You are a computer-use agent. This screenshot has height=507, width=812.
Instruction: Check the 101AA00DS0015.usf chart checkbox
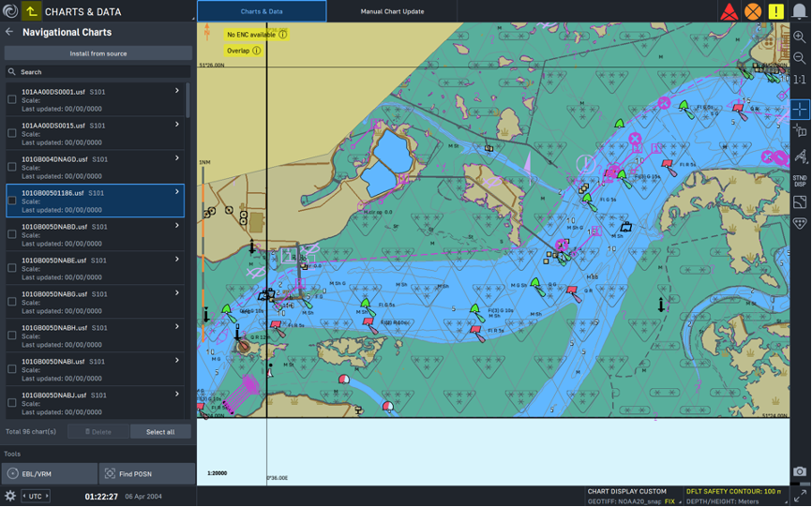point(12,133)
